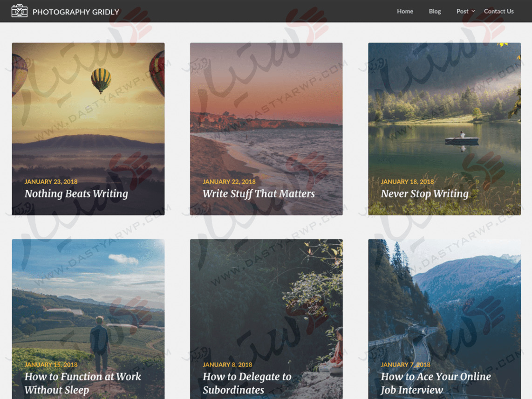Open How to Function at Work Without Sleep
The image size is (532, 399).
point(83,383)
